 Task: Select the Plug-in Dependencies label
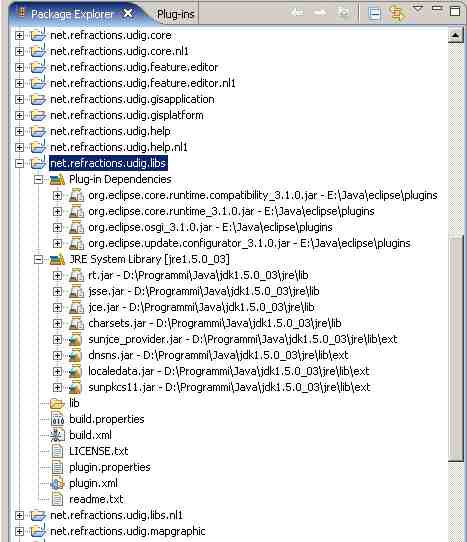120,179
